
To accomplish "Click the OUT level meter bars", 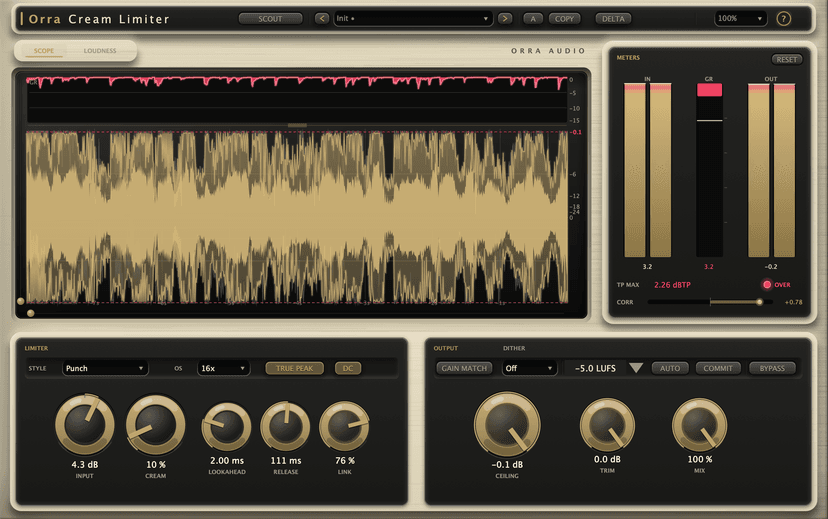I will [x=771, y=170].
